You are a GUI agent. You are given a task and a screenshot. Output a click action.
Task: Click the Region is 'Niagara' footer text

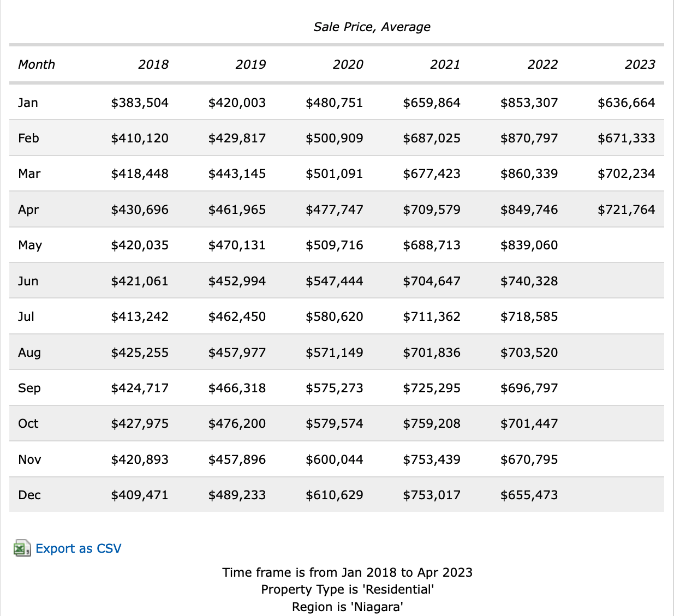pos(347,607)
